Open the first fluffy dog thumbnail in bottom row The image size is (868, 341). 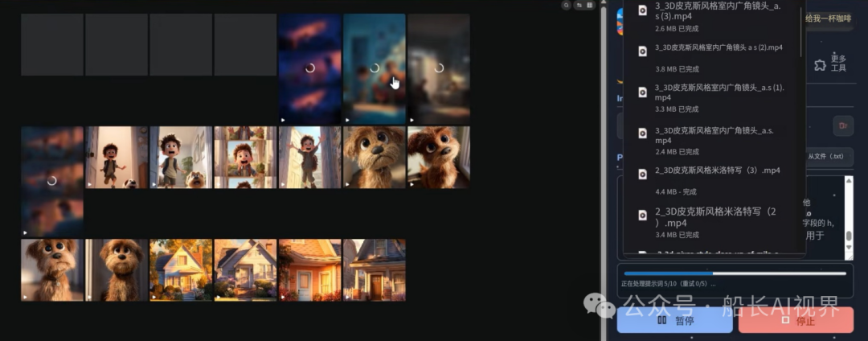pyautogui.click(x=52, y=269)
